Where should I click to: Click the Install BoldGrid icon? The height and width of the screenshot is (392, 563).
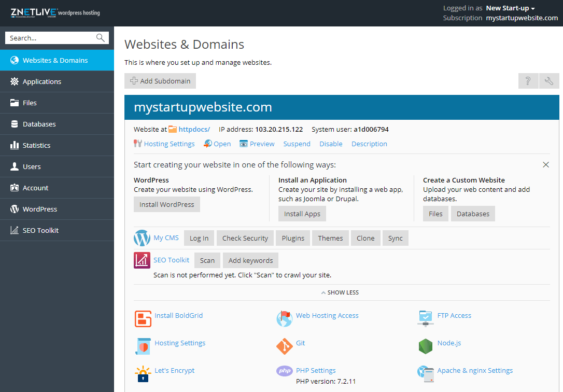[143, 319]
